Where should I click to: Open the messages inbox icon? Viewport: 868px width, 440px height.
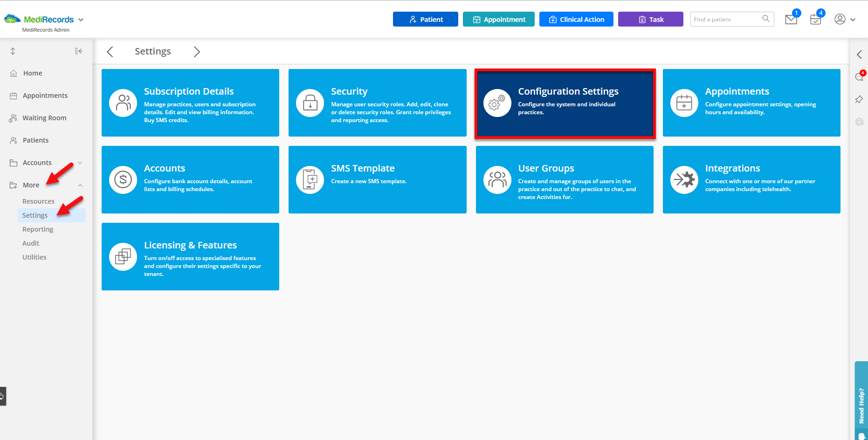(x=791, y=19)
